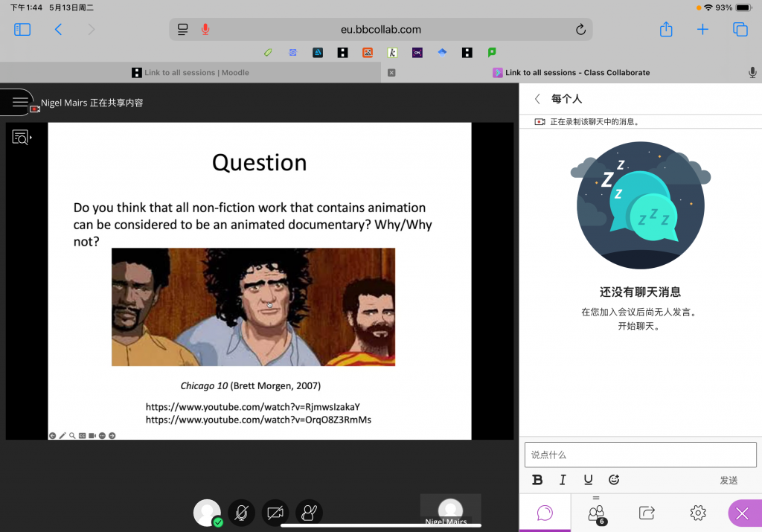This screenshot has width=762, height=532.
Task: Click the slide camera icon
Action: [x=92, y=436]
